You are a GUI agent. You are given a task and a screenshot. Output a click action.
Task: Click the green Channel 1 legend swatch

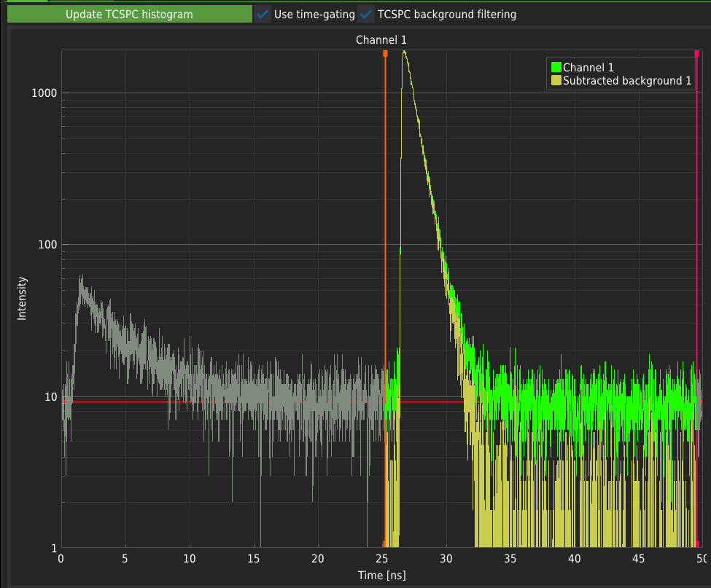(x=556, y=68)
